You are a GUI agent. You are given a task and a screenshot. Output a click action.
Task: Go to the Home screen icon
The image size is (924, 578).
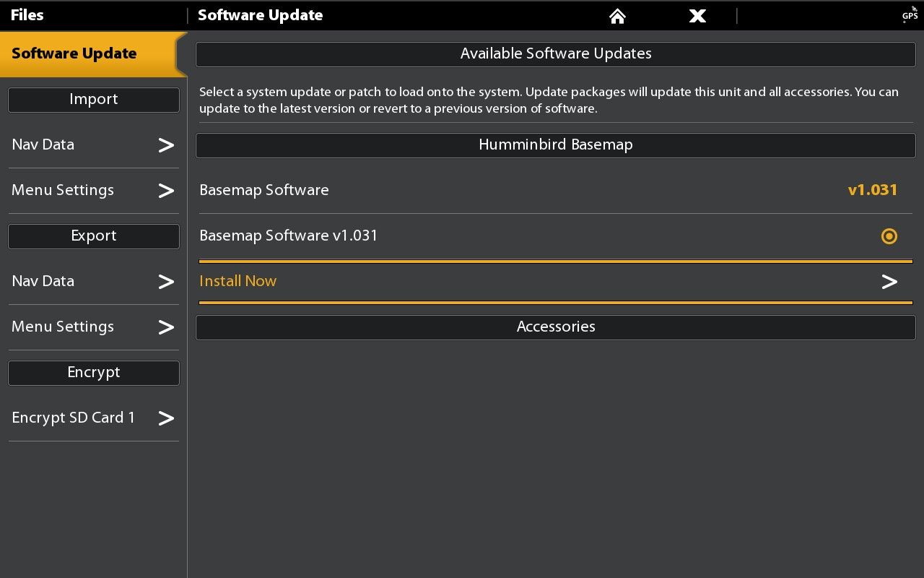click(617, 16)
